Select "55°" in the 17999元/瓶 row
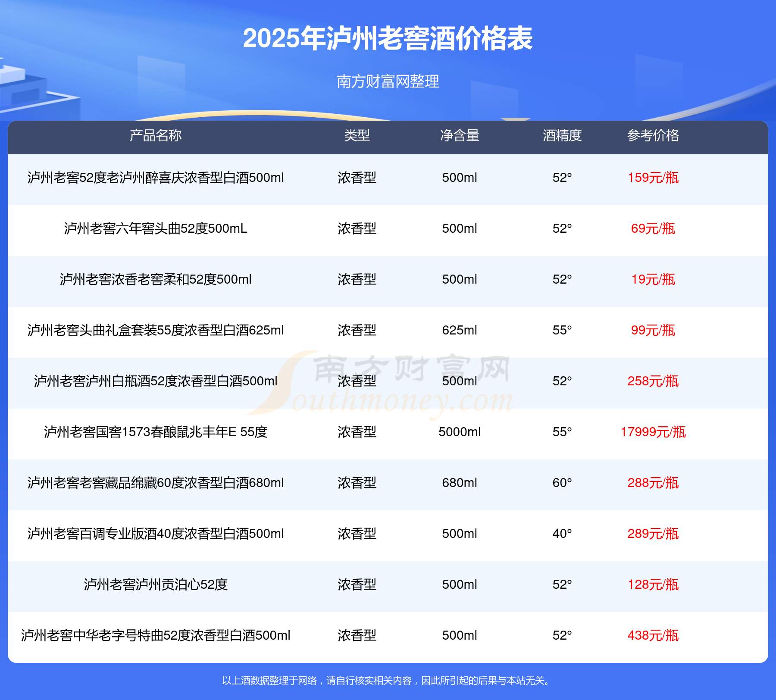This screenshot has height=700, width=776. pos(562,432)
